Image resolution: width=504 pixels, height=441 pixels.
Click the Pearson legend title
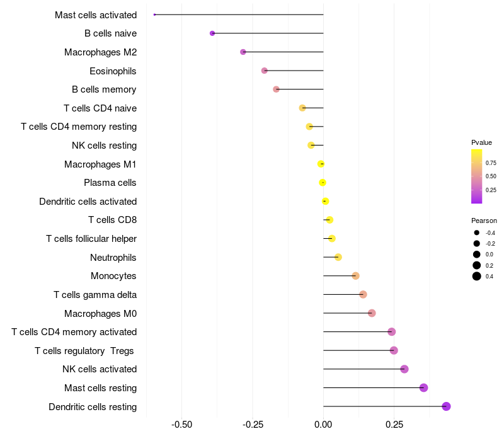pyautogui.click(x=484, y=220)
